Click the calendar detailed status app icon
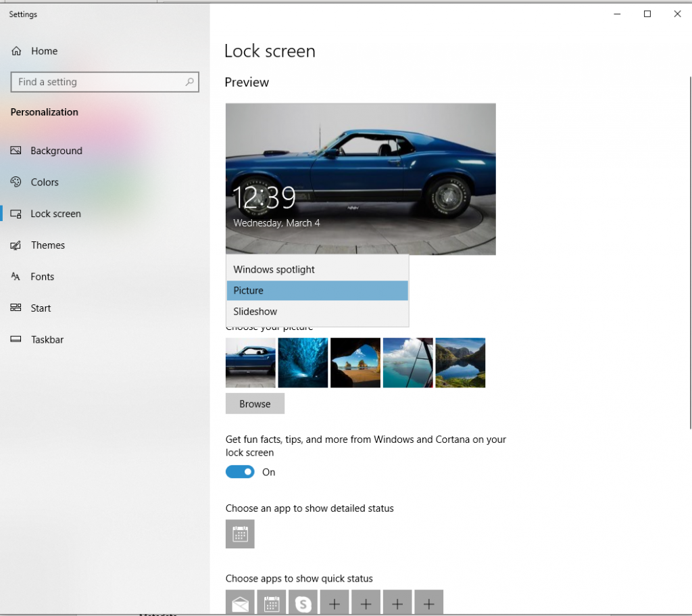The height and width of the screenshot is (616, 692). coord(240,534)
